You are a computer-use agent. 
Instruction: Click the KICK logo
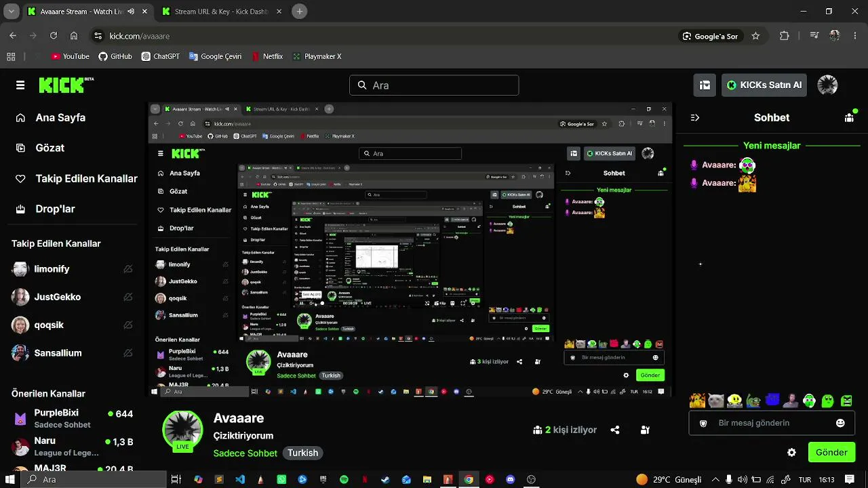[66, 85]
